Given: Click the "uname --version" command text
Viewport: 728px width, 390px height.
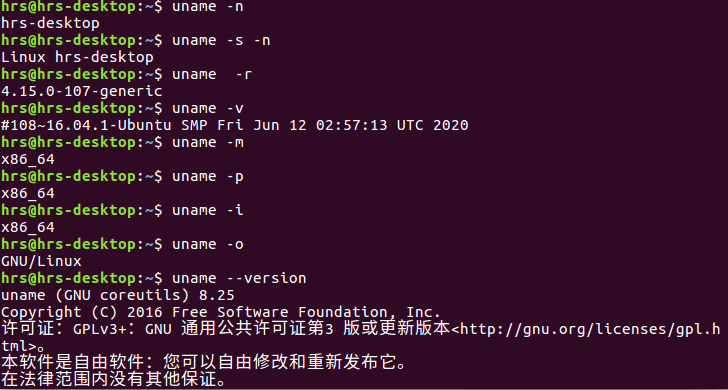Looking at the screenshot, I should pyautogui.click(x=239, y=279).
